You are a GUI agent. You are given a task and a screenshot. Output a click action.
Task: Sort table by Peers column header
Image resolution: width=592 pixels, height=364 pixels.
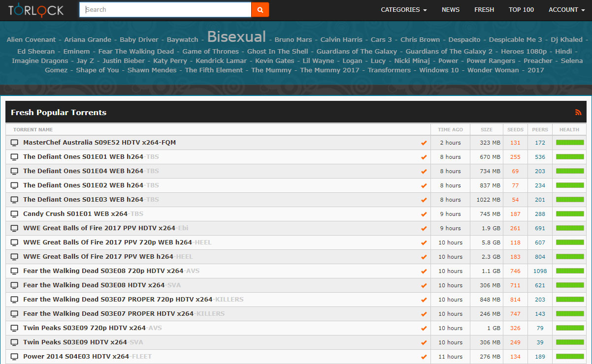pyautogui.click(x=540, y=130)
